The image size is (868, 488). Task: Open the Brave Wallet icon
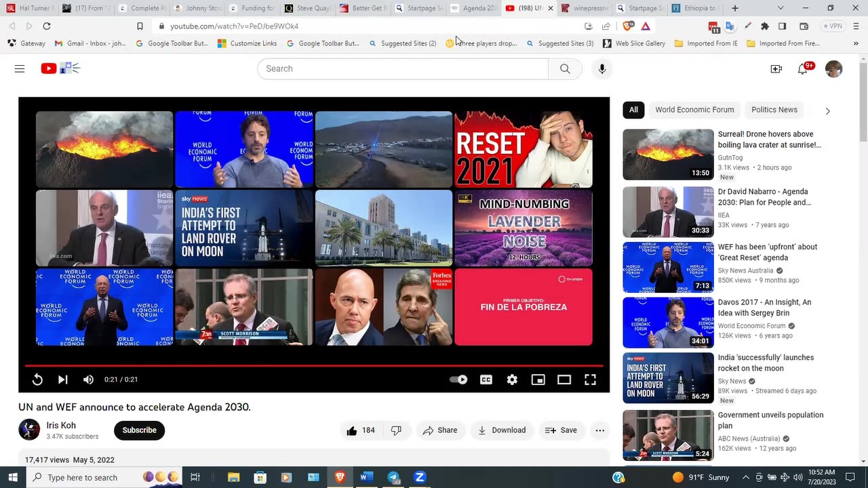(804, 26)
